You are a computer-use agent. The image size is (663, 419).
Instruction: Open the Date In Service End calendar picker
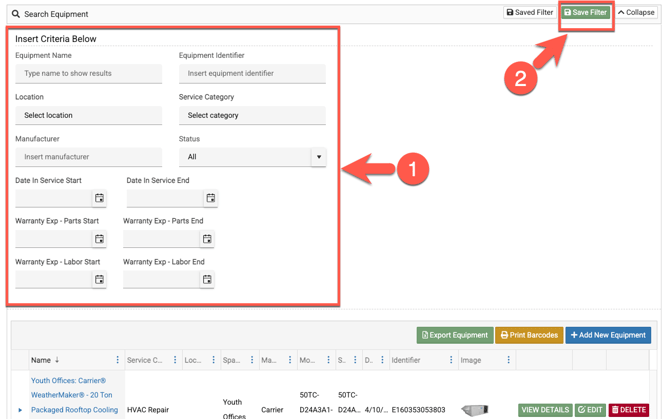click(x=210, y=198)
